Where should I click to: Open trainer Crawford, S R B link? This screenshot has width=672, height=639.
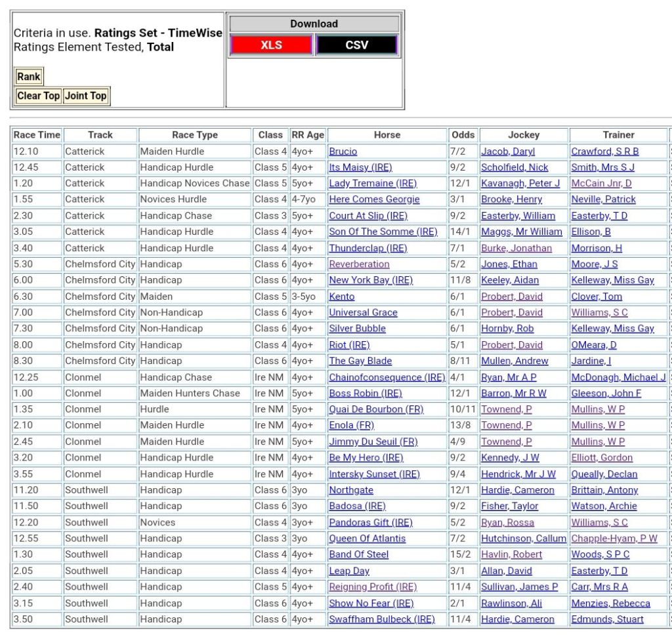(x=604, y=152)
